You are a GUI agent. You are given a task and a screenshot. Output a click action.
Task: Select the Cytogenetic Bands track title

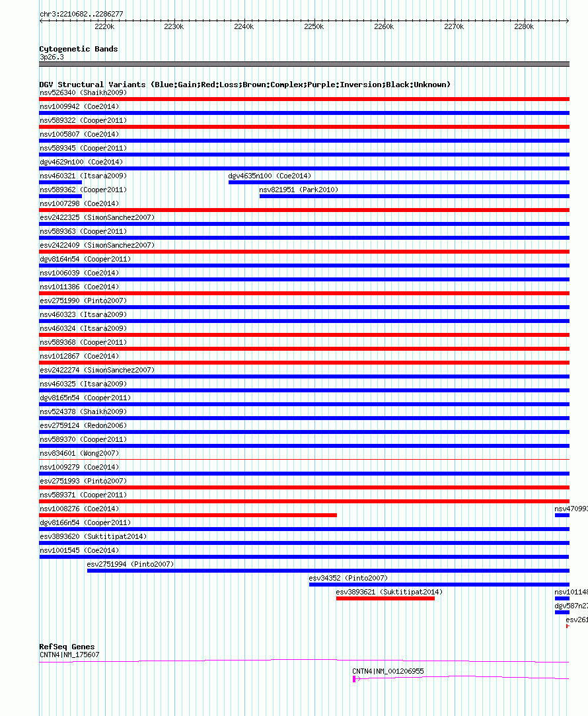[x=79, y=49]
